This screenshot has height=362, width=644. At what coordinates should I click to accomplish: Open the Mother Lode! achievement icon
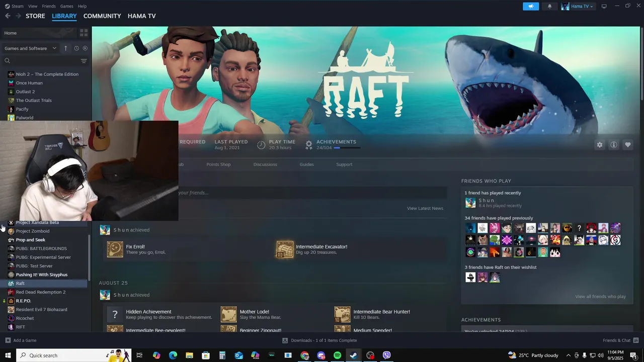click(x=228, y=314)
